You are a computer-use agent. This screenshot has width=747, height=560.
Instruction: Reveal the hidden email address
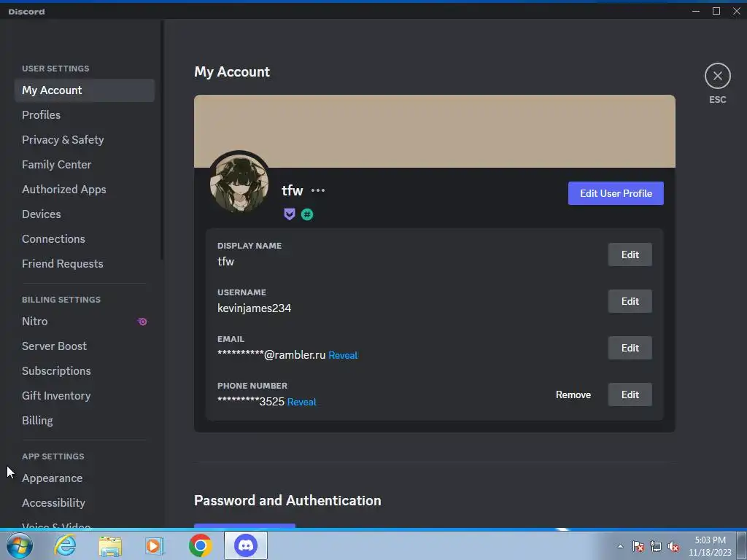(343, 355)
